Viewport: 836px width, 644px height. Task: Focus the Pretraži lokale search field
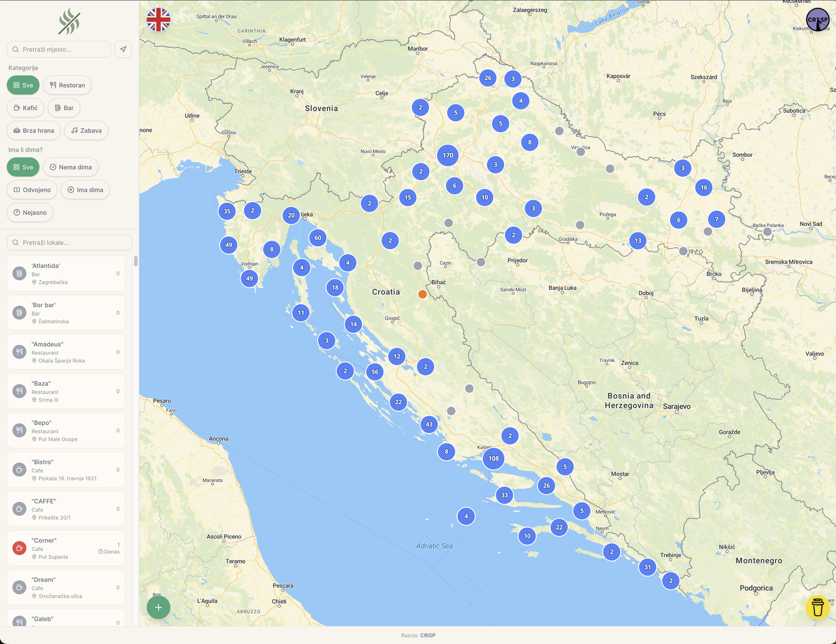pyautogui.click(x=69, y=243)
